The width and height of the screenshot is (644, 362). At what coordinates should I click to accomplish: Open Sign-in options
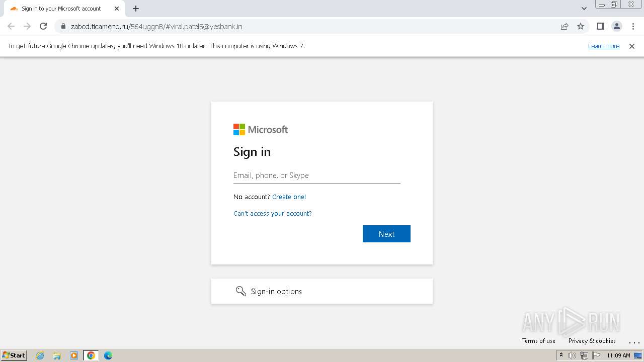click(322, 291)
